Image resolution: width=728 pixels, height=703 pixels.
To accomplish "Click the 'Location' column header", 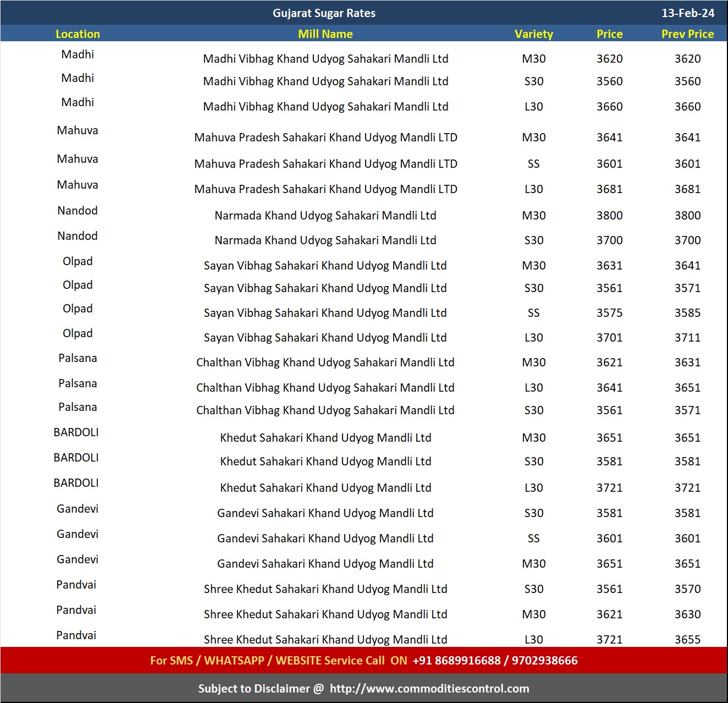I will pos(78,34).
